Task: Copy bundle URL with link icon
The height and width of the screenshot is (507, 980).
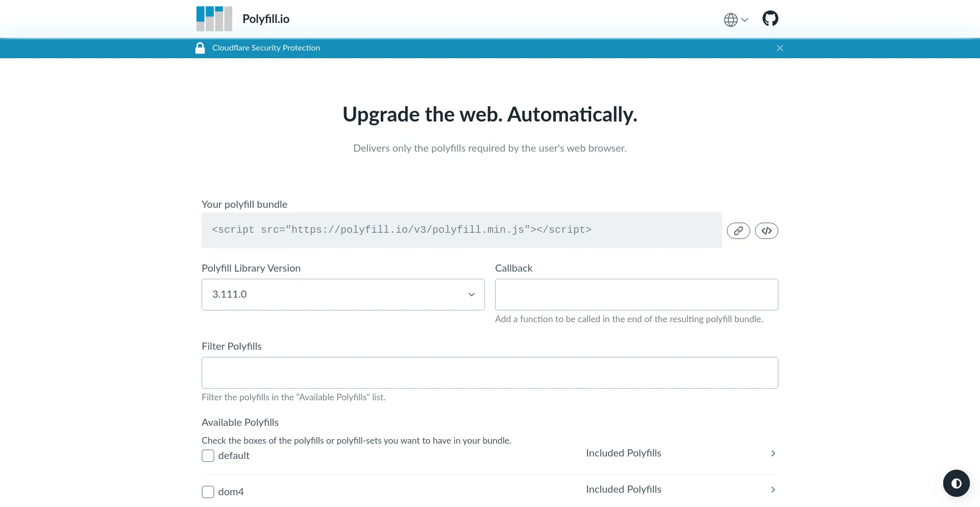Action: point(738,231)
